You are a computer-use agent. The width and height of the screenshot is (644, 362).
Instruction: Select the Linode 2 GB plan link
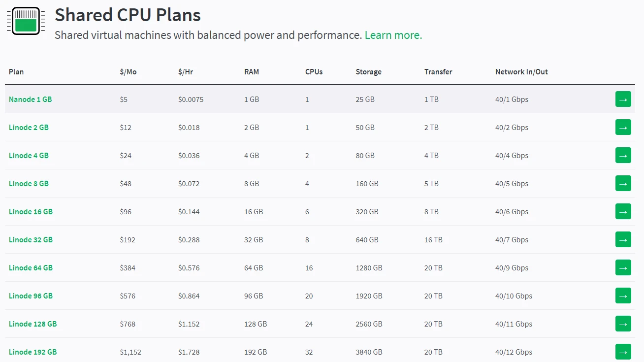point(29,128)
